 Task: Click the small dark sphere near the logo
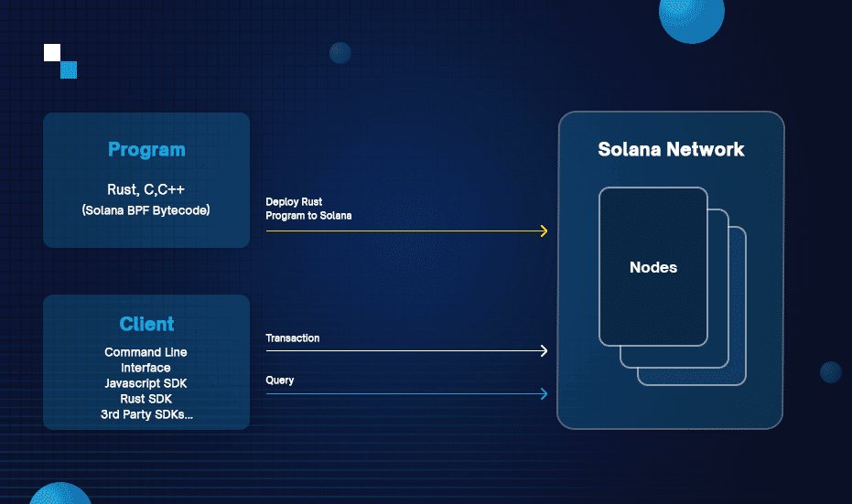coord(340,52)
